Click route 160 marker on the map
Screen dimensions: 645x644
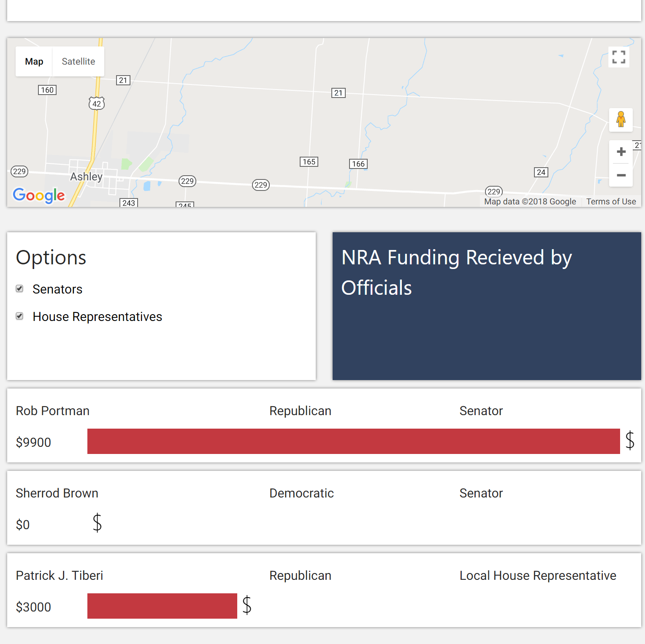click(47, 90)
